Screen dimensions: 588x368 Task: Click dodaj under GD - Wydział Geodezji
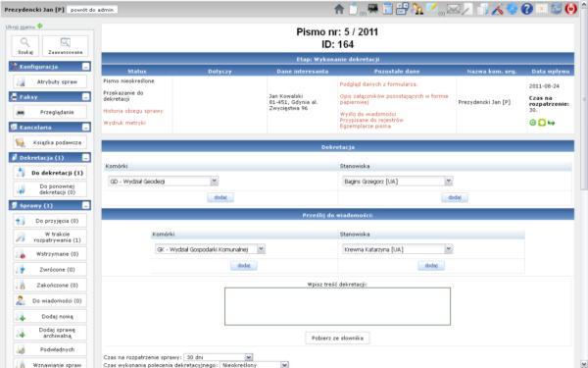click(220, 197)
